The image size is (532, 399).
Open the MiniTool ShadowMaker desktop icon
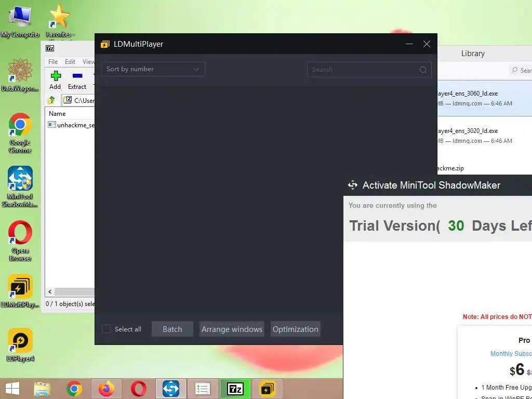pos(20,187)
